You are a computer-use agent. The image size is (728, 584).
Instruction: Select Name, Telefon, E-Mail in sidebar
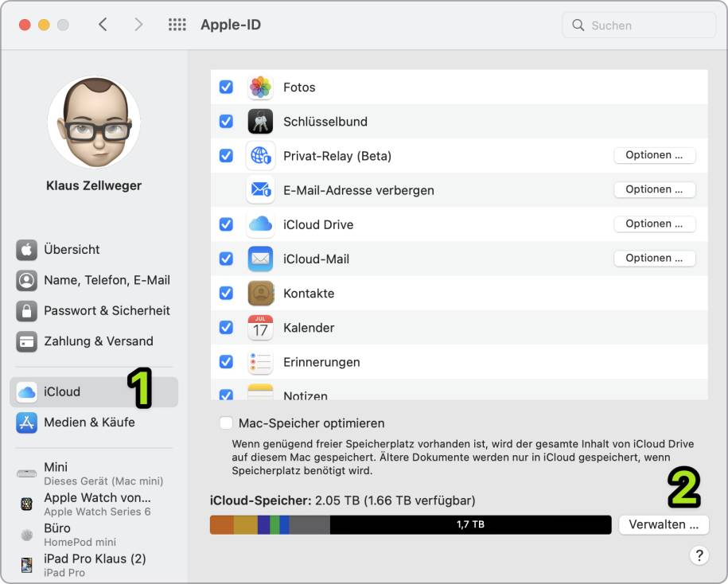click(94, 280)
